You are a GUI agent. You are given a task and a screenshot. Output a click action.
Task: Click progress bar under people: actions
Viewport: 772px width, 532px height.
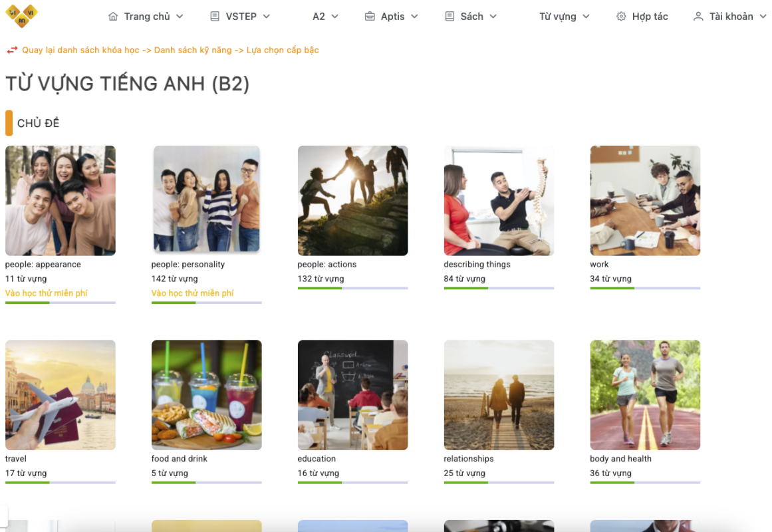click(353, 288)
